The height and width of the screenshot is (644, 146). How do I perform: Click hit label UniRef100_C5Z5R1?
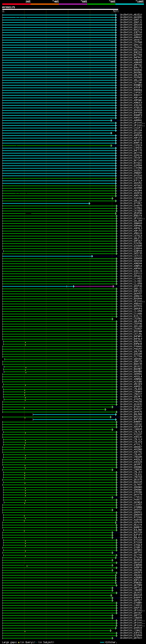coord(131,319)
